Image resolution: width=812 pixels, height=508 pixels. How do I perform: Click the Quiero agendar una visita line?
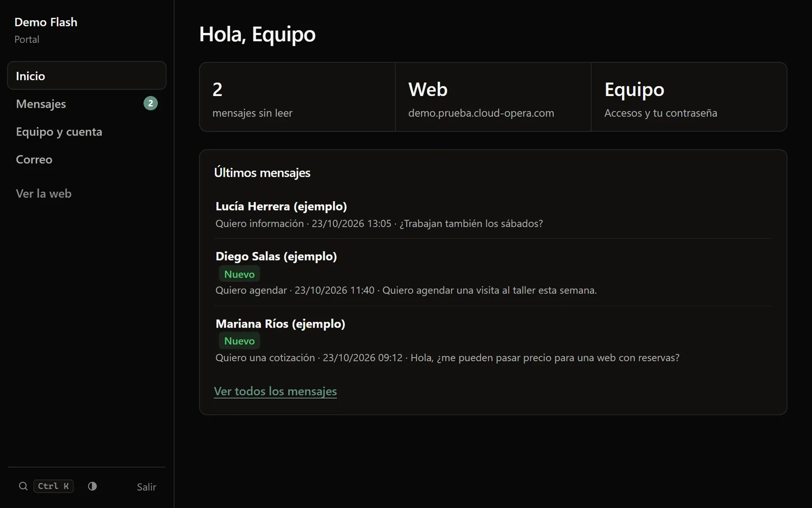(x=406, y=290)
